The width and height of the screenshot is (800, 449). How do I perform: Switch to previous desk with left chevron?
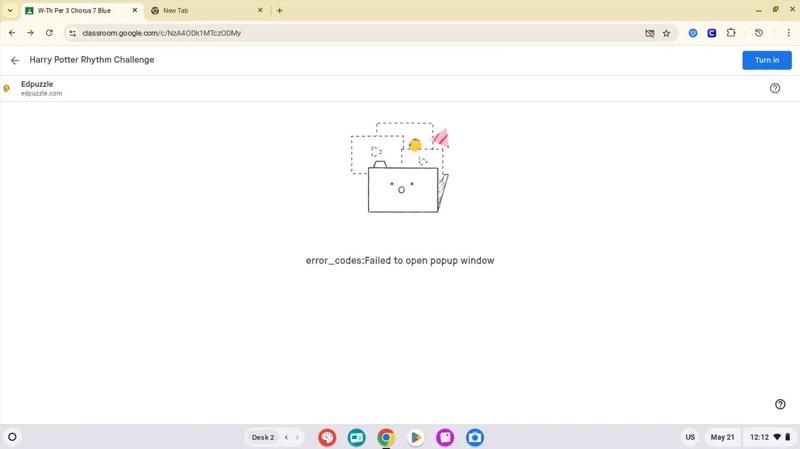pos(286,437)
